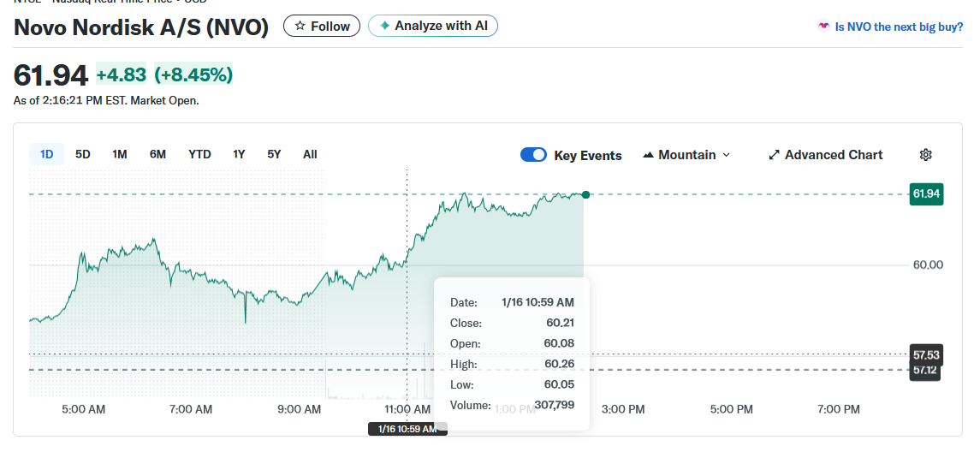
Task: Select the 1M chart range
Action: coord(120,154)
